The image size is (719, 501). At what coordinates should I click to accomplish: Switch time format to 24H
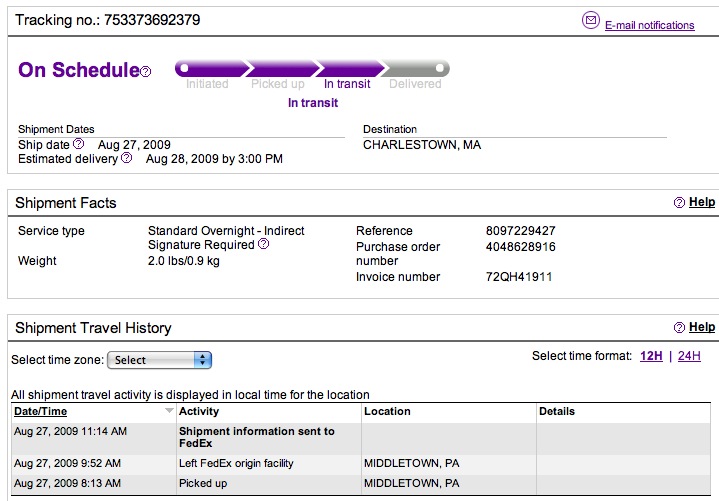(x=689, y=356)
